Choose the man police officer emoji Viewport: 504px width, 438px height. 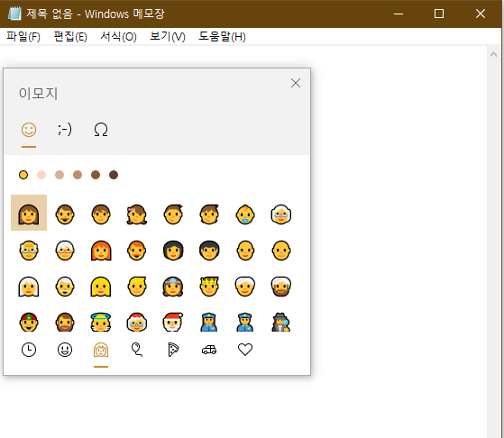pos(245,323)
